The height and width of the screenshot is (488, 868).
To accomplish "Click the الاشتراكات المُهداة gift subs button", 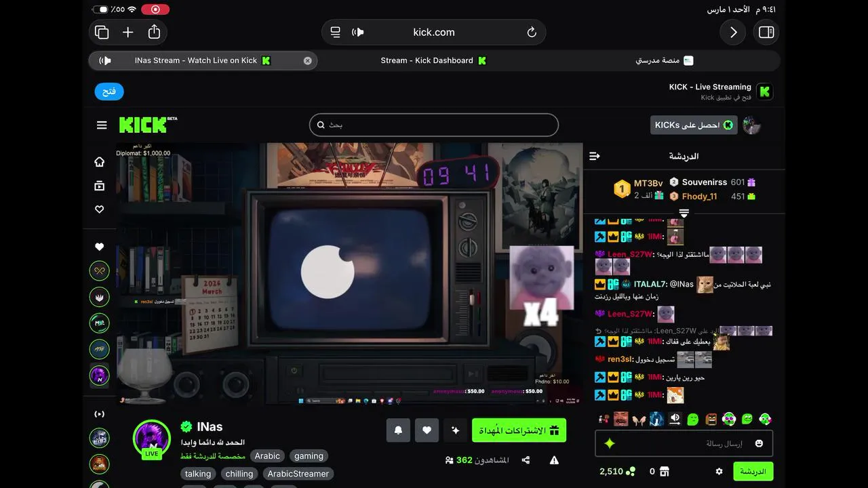I will click(519, 430).
